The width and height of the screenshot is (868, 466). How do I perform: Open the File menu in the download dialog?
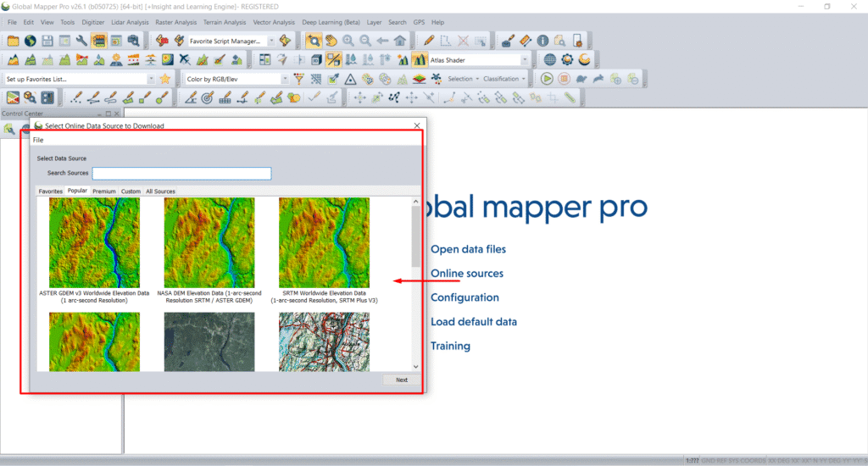[x=38, y=140]
